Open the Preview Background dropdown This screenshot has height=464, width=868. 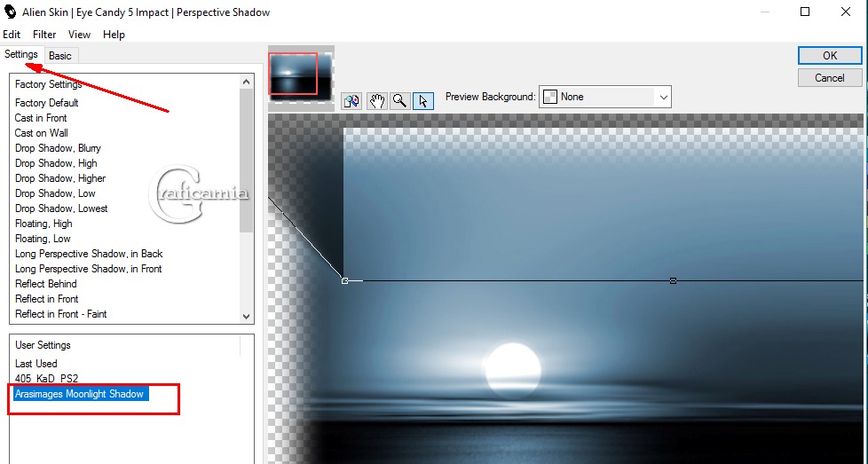pos(605,97)
